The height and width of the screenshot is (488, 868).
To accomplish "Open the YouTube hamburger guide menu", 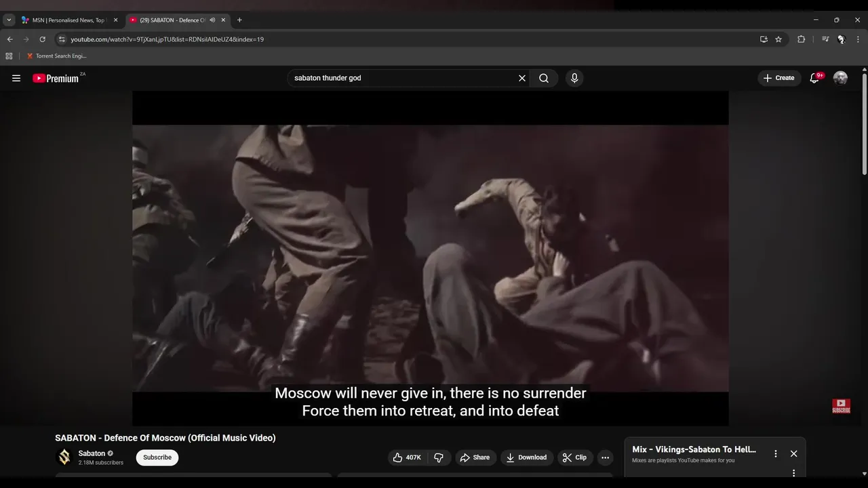I will (x=16, y=78).
